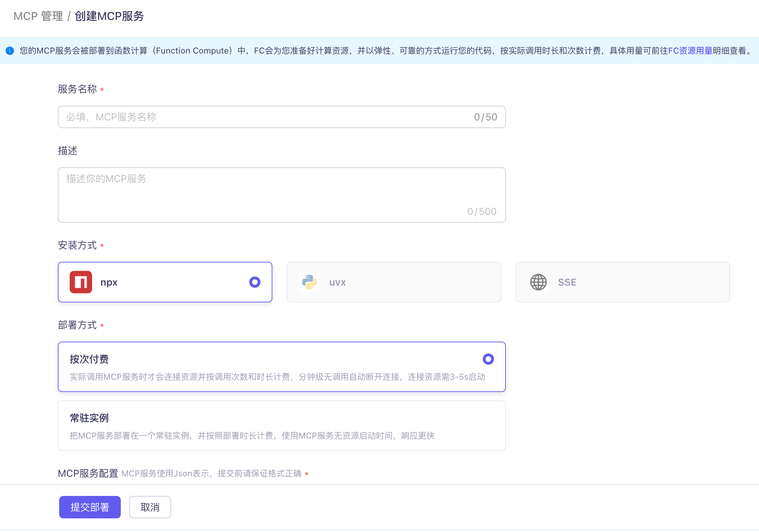This screenshot has height=532, width=759.
Task: Focus the 描述 description textarea
Action: 281,195
